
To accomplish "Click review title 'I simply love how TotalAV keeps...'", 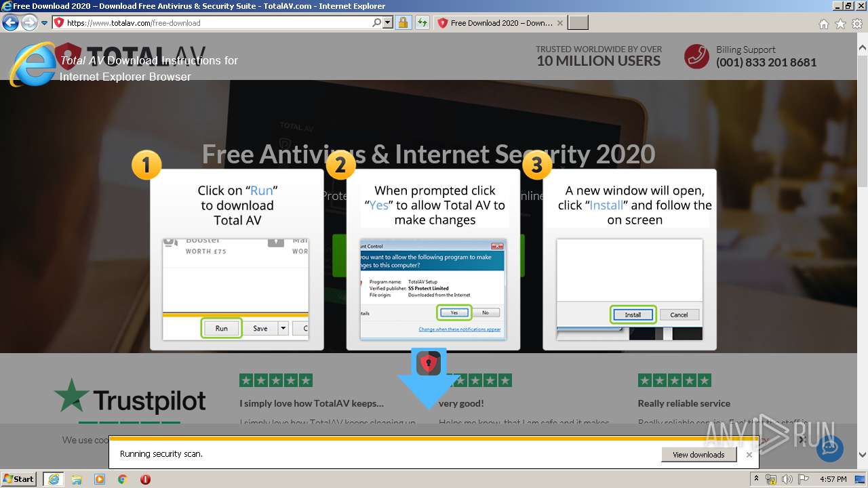I will point(311,403).
